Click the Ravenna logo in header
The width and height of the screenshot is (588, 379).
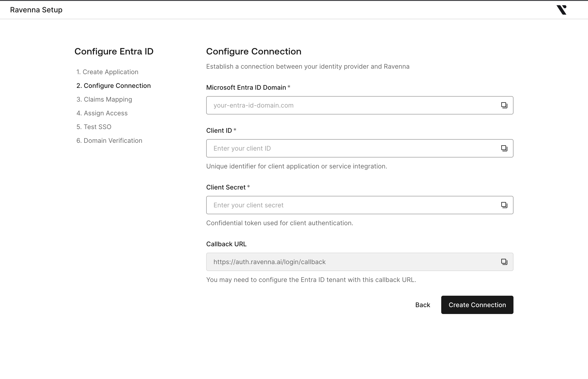coord(561,10)
